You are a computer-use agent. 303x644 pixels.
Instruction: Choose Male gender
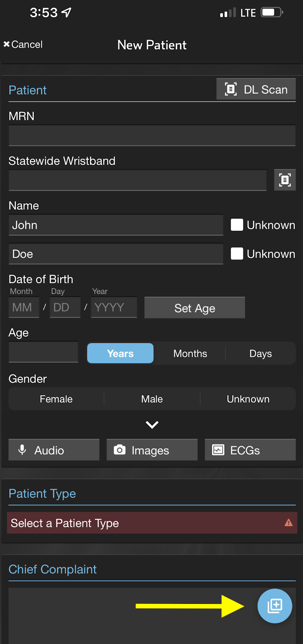pyautogui.click(x=152, y=399)
